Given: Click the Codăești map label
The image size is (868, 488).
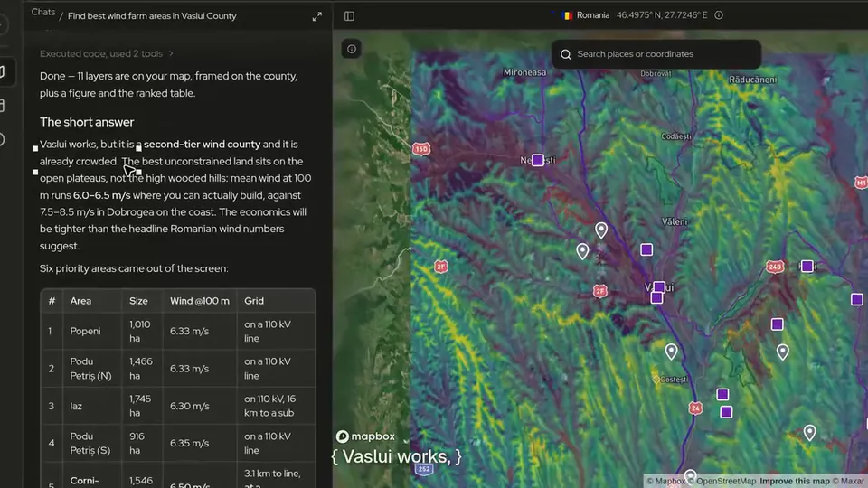Looking at the screenshot, I should tap(676, 136).
